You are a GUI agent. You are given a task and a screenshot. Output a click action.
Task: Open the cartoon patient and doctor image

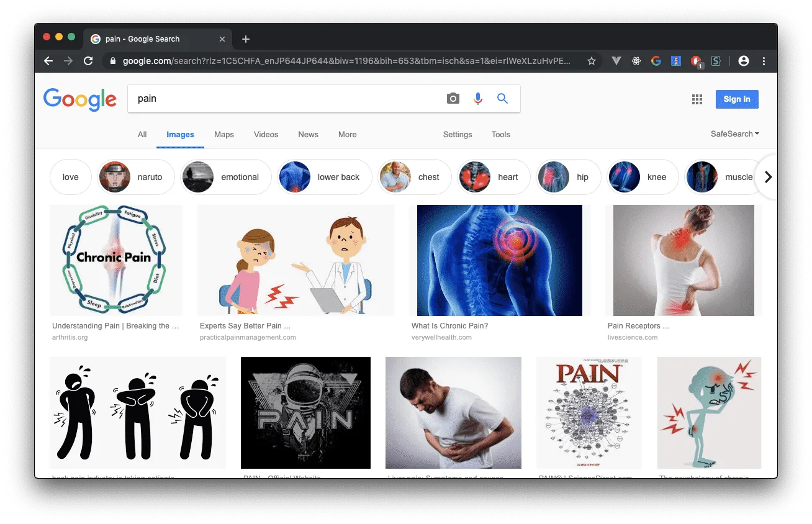tap(295, 260)
